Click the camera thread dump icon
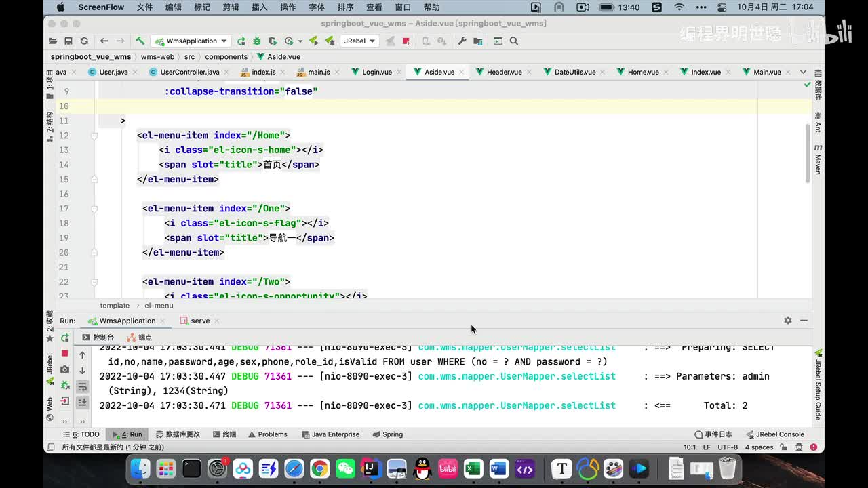The width and height of the screenshot is (868, 488). pyautogui.click(x=65, y=369)
